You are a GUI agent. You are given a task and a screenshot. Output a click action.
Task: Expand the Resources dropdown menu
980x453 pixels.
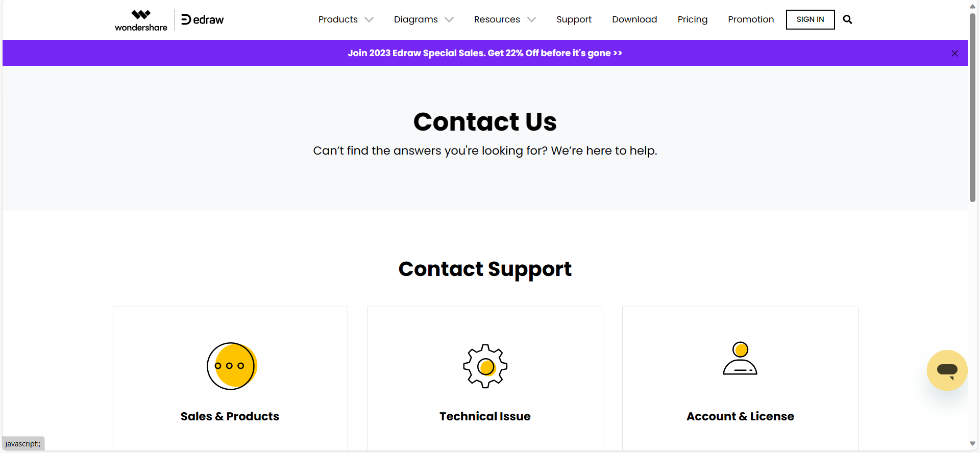504,19
